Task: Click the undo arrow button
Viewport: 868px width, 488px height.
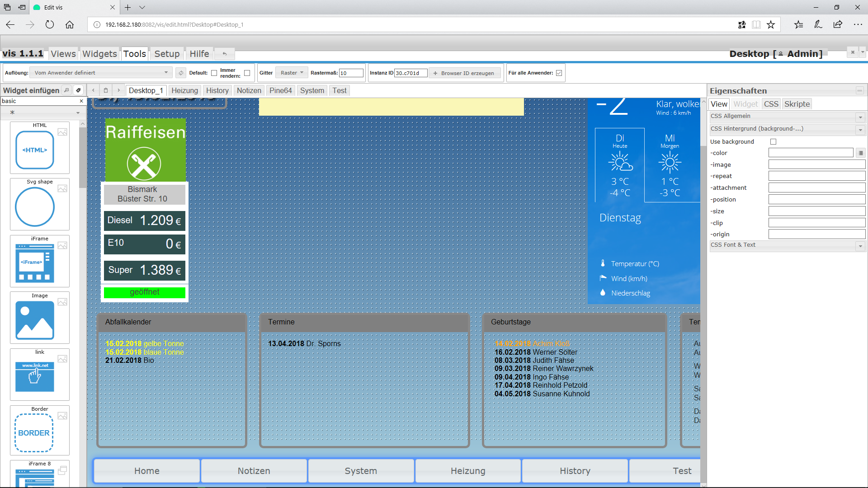Action: coord(225,54)
